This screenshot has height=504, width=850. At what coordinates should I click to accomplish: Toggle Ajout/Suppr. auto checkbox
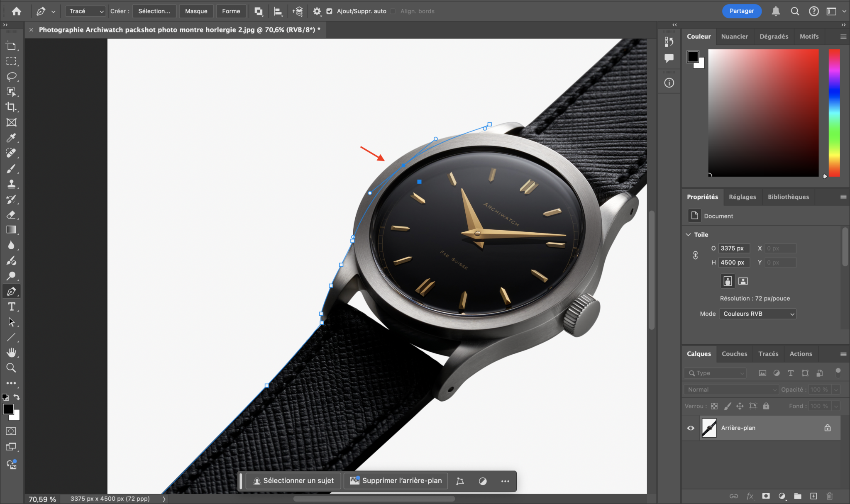pos(329,11)
